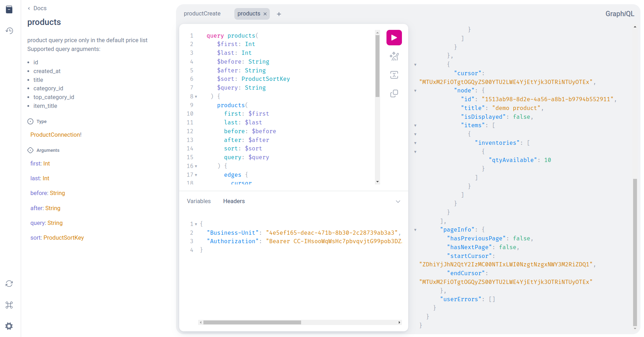Collapse the variables and headers editor chevron
This screenshot has height=337, width=644.
[398, 201]
